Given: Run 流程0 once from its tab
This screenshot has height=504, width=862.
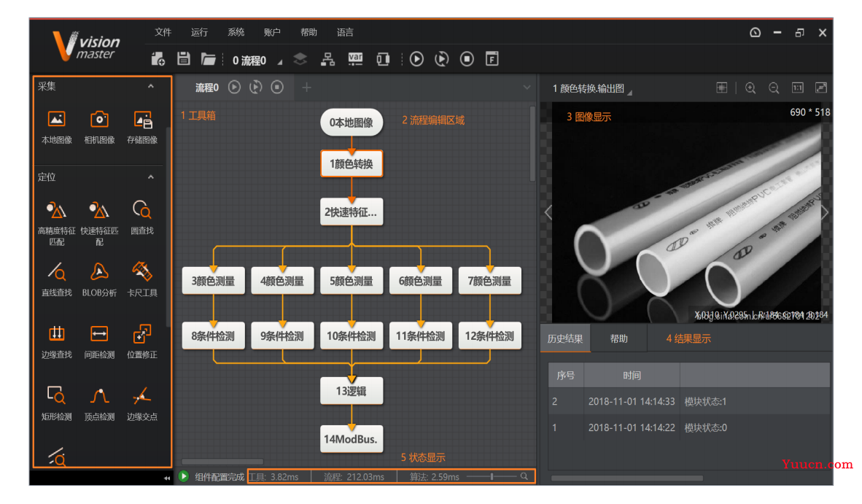Looking at the screenshot, I should (235, 87).
